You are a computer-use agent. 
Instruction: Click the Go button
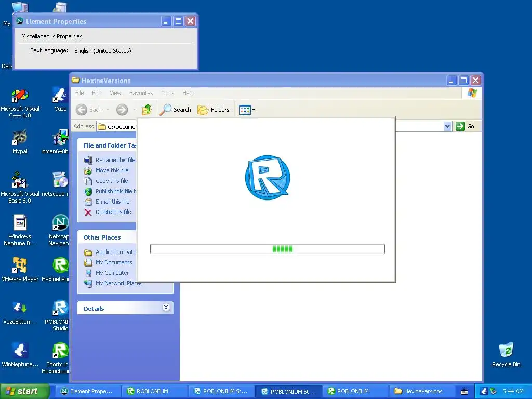tap(465, 127)
